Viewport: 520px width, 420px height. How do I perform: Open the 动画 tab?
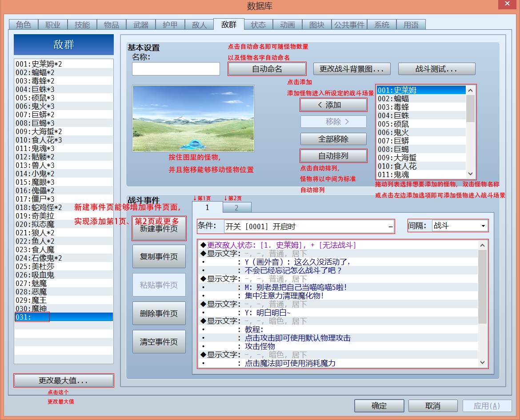coord(287,25)
